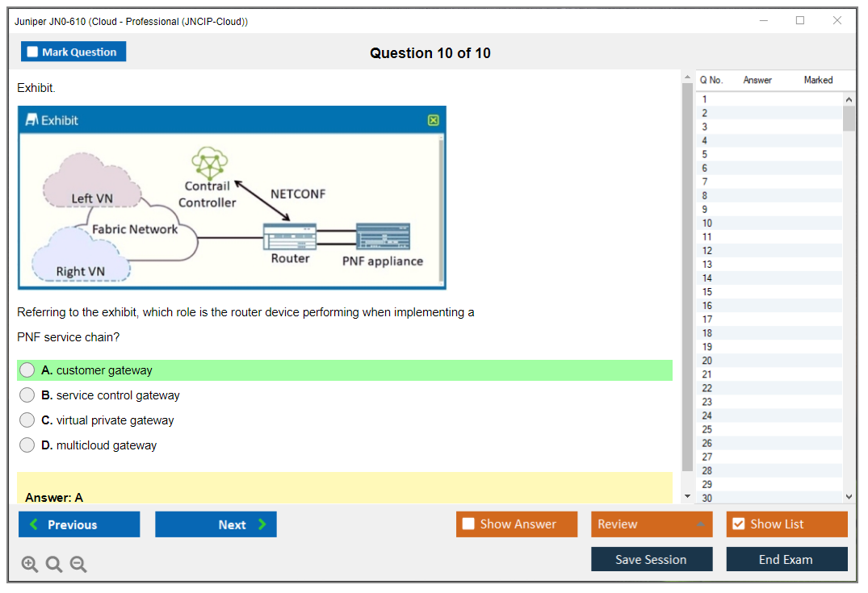Click the Exhibit title bar icon

click(32, 120)
